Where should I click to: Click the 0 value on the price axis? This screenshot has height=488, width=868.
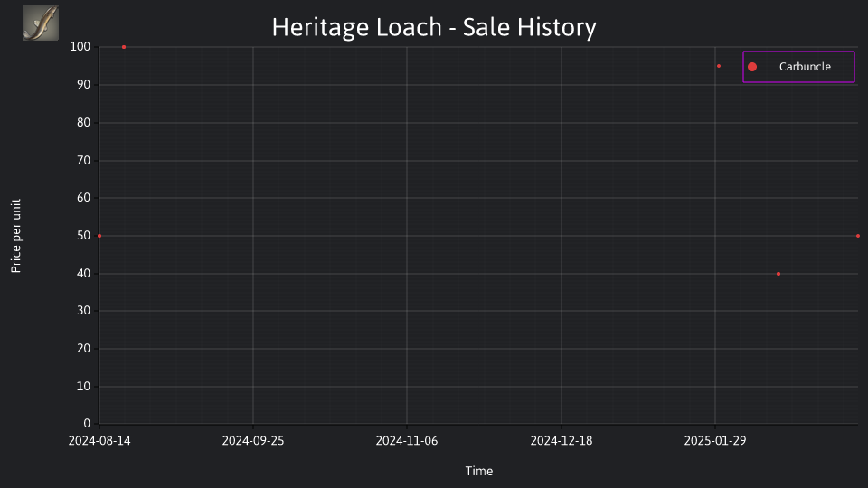point(87,424)
